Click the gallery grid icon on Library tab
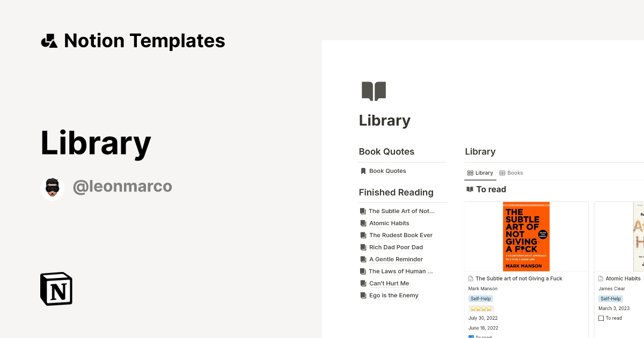Viewport: 644px width, 338px height. pos(470,173)
